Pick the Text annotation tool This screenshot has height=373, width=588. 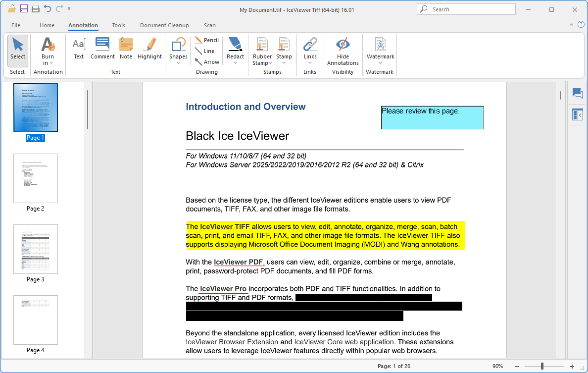(79, 49)
